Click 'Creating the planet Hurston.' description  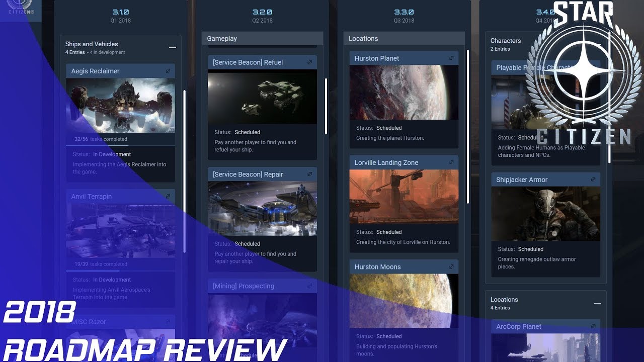[390, 138]
